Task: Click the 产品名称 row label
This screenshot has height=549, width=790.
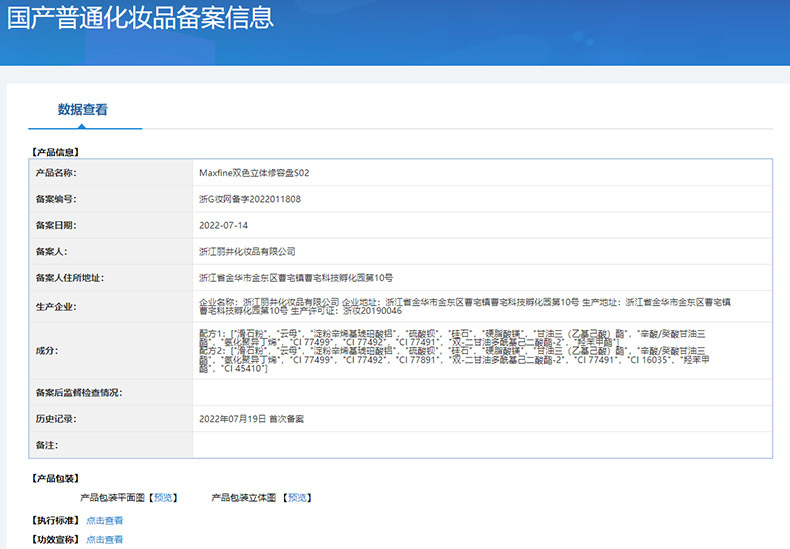Action: coord(56,173)
